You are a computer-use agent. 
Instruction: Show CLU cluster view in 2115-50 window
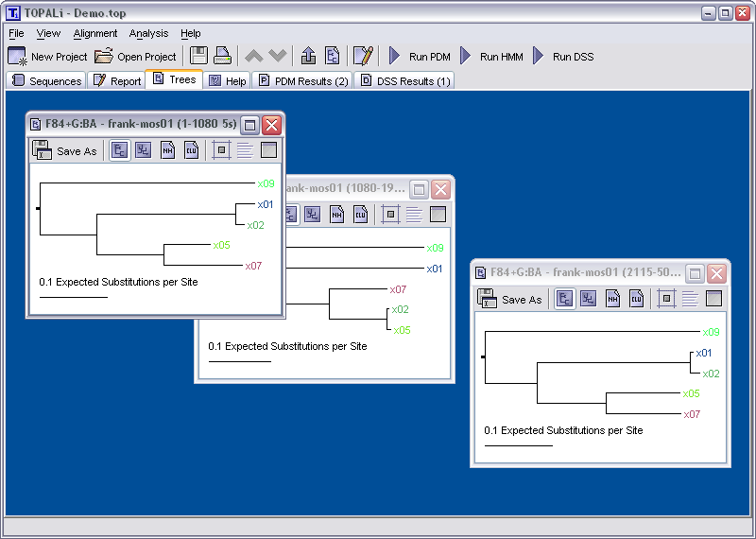click(x=636, y=299)
